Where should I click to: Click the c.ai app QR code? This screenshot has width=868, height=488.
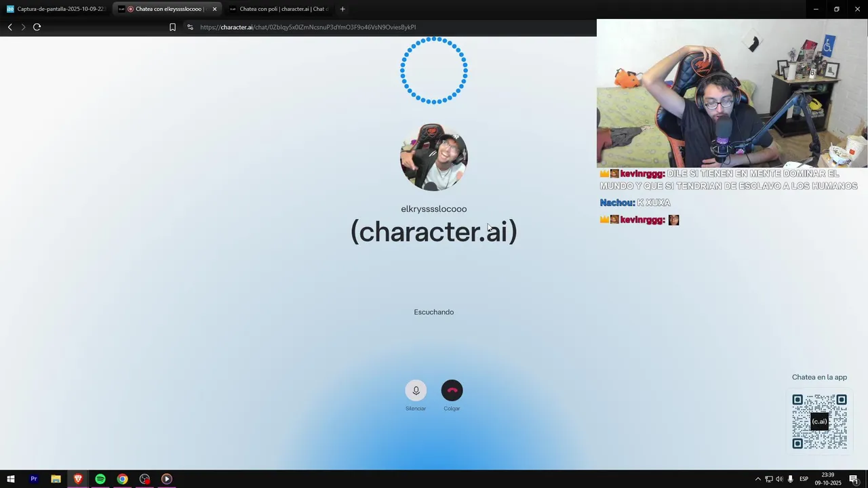tap(819, 422)
